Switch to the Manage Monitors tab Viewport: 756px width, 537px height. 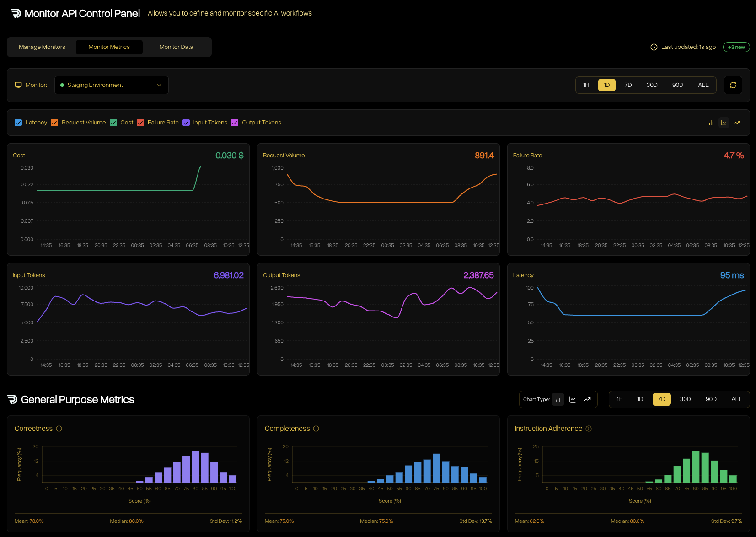[x=42, y=47]
